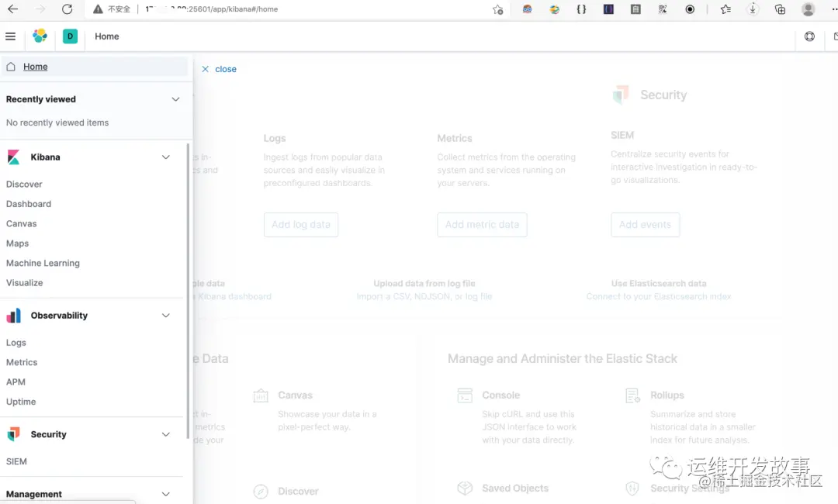Open the Console app title link
Screen dimensions: 838x504
tap(500, 395)
